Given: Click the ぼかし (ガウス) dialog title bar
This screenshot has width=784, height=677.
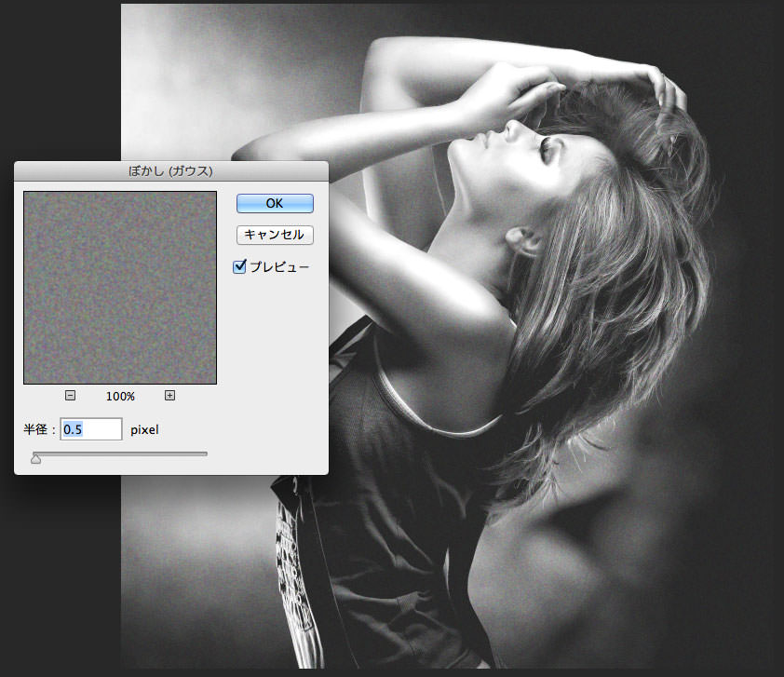Looking at the screenshot, I should point(170,171).
